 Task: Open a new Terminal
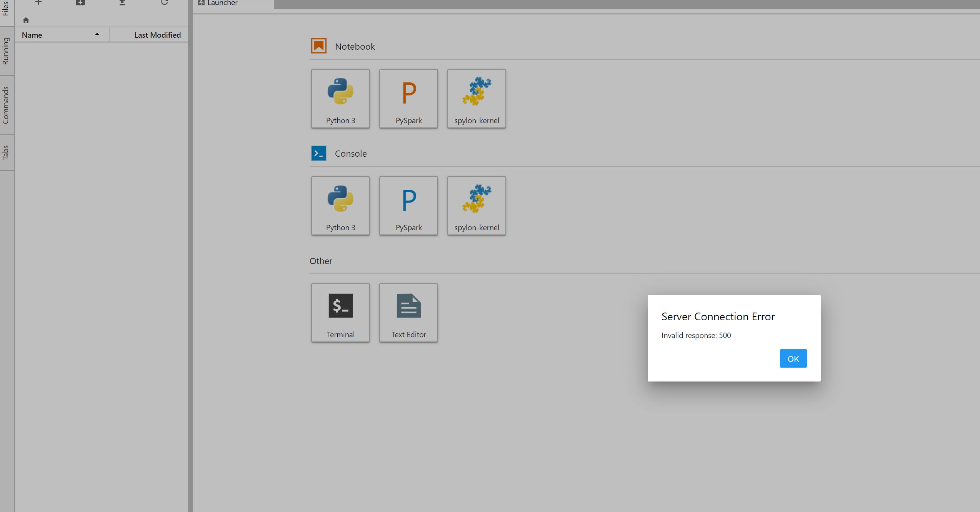(340, 312)
